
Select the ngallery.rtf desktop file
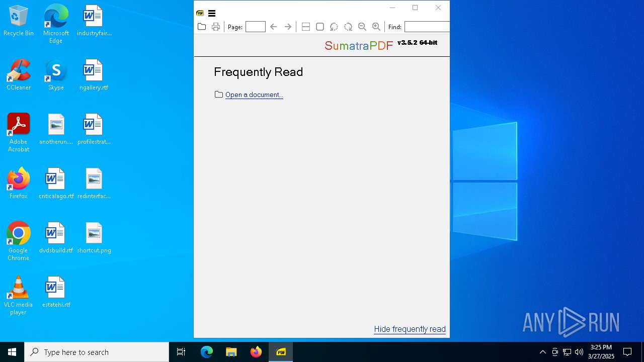coord(94,75)
